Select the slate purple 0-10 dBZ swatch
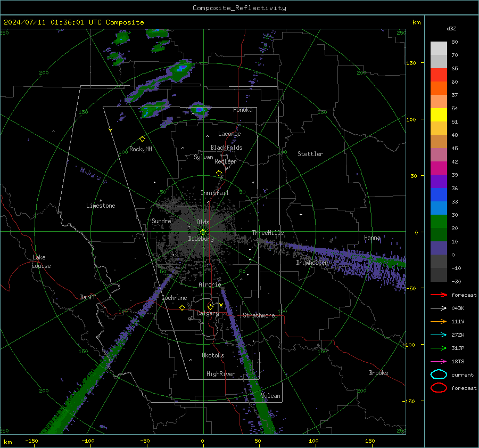This screenshot has width=479, height=448. pos(439,248)
